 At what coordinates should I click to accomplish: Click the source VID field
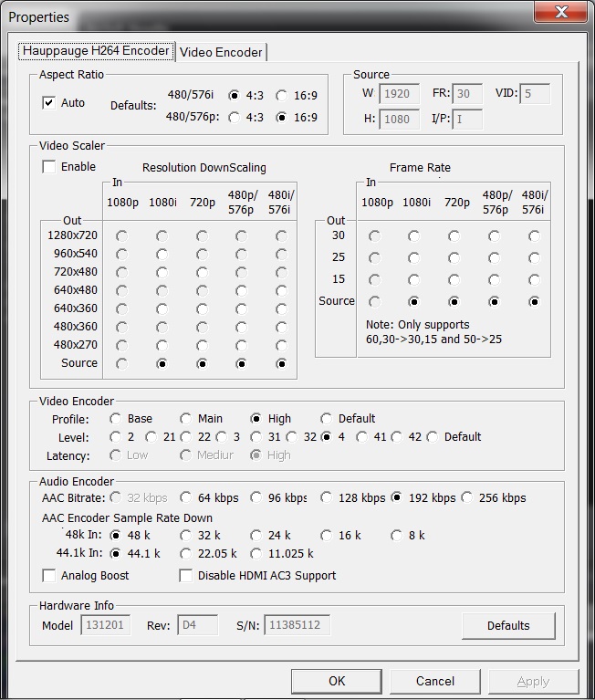[535, 94]
